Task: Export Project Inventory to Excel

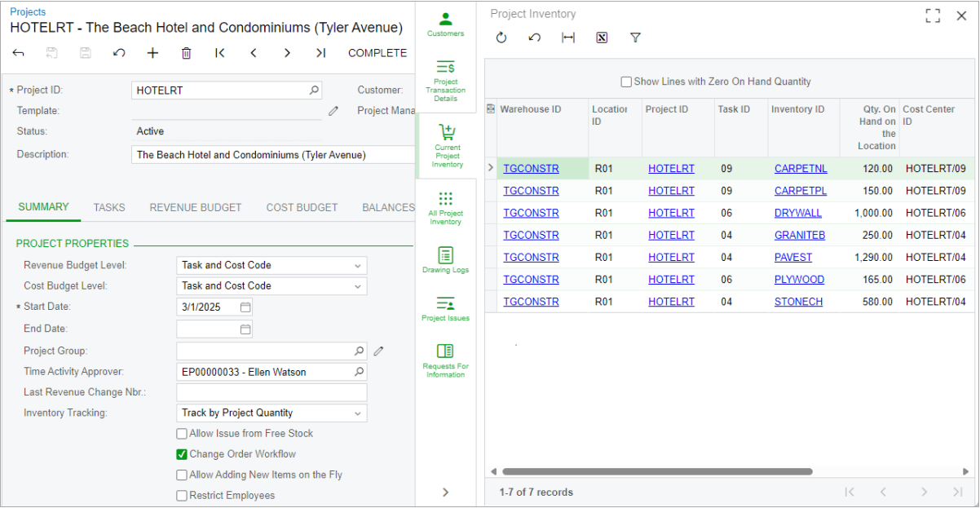Action: coord(602,38)
